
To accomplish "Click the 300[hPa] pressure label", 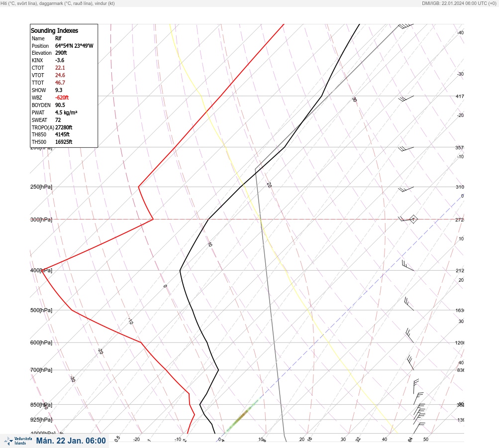I will click(41, 220).
